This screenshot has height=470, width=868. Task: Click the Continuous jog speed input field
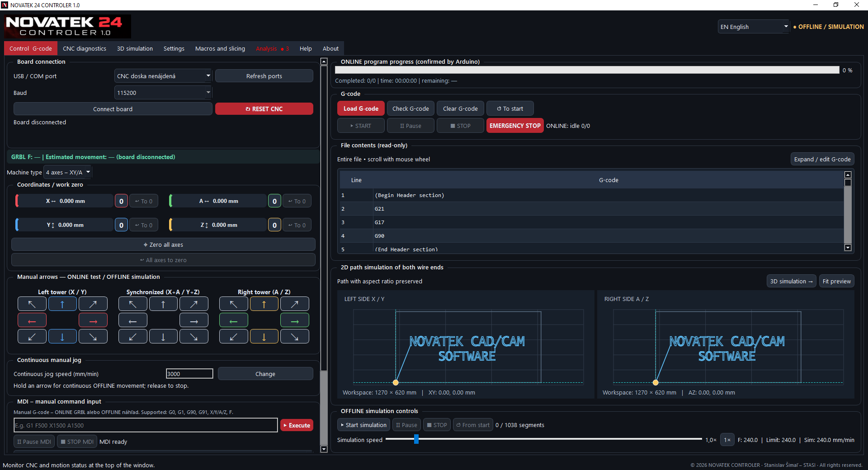[189, 374]
